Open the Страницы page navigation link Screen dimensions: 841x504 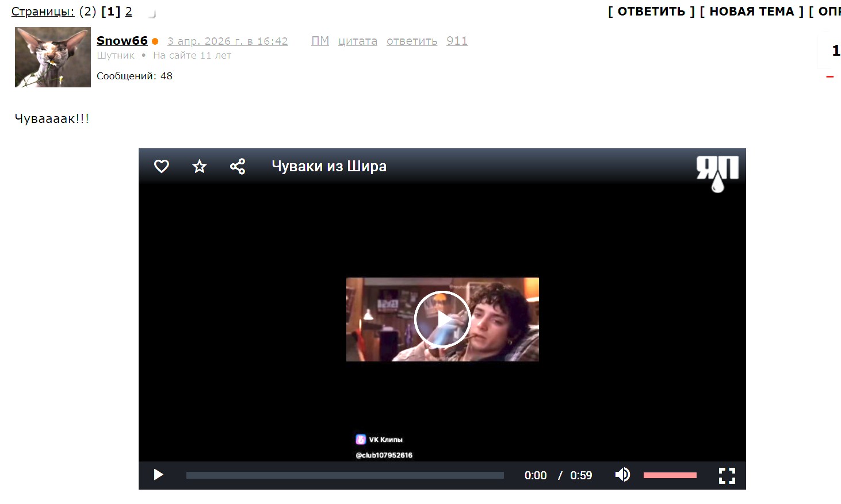[43, 11]
